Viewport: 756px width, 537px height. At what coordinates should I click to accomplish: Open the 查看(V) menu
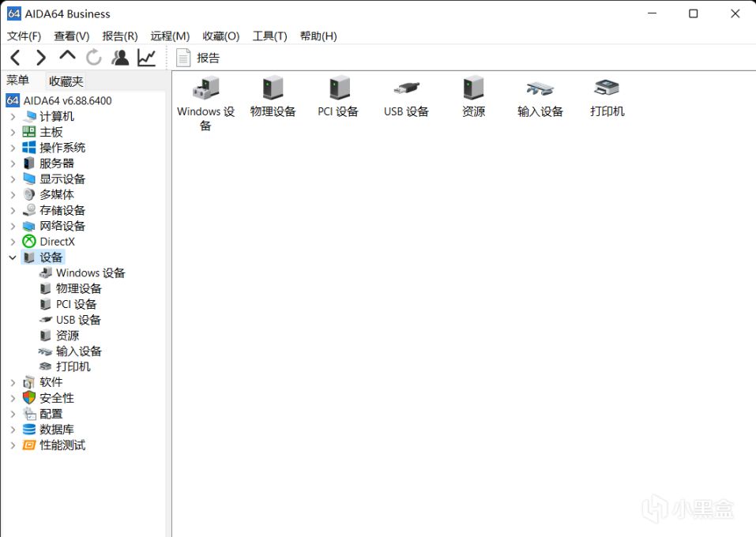tap(71, 36)
